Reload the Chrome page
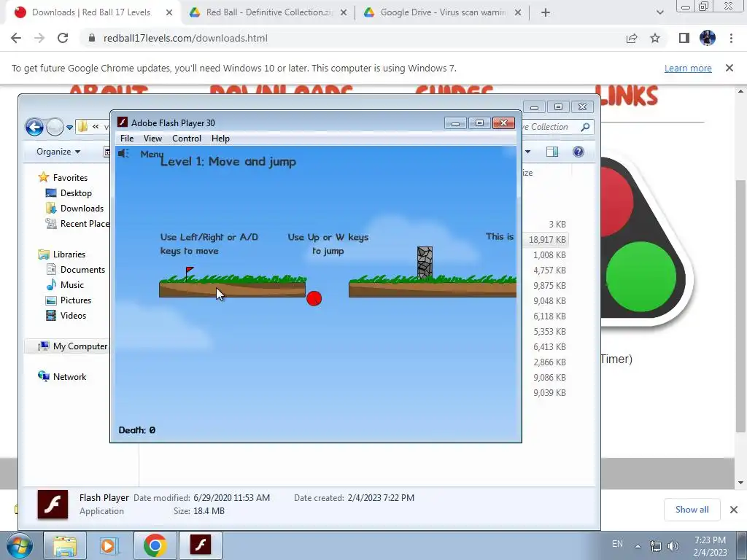 click(63, 38)
